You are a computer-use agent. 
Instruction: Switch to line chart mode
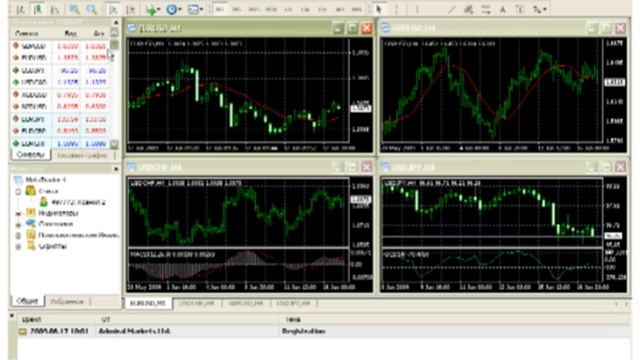pos(54,9)
